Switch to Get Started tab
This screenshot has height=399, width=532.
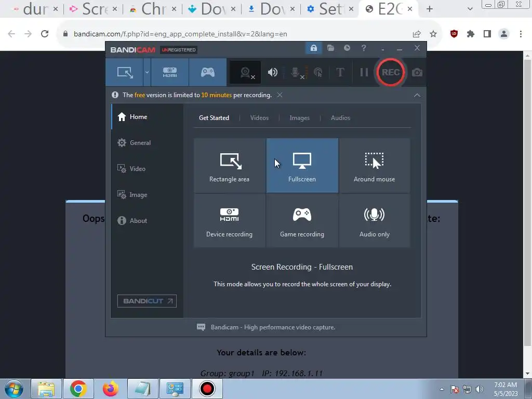[x=214, y=118]
